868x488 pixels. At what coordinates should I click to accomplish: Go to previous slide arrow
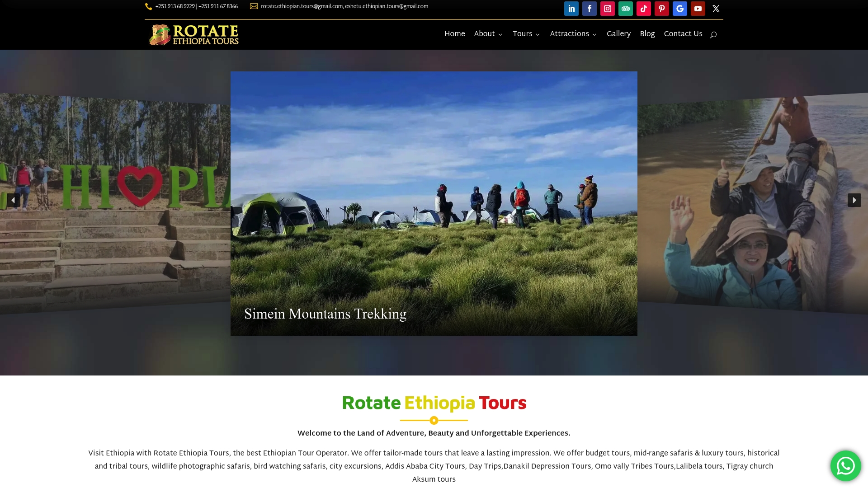coord(14,200)
